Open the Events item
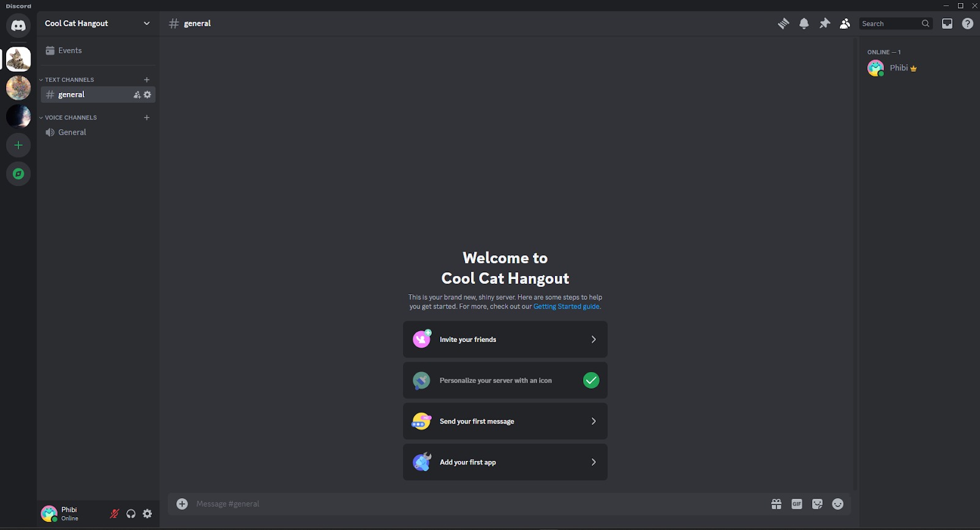The image size is (980, 530). tap(70, 51)
